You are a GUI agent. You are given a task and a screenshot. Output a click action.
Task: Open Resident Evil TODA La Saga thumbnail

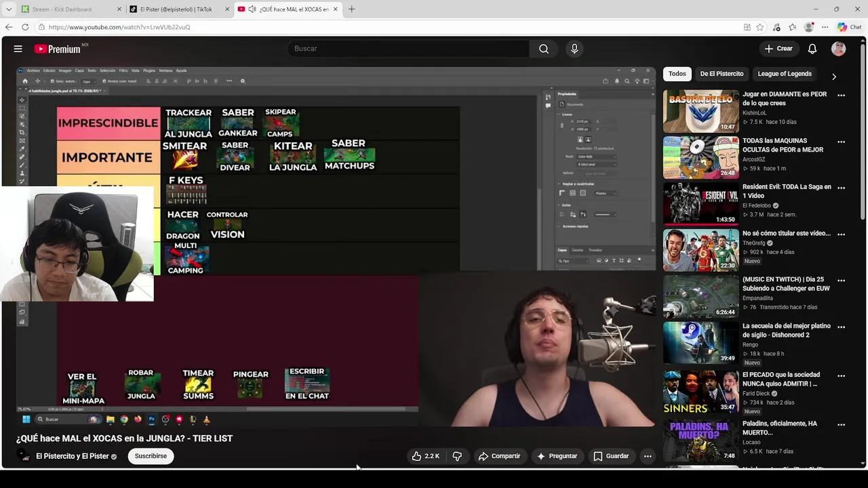(x=701, y=203)
